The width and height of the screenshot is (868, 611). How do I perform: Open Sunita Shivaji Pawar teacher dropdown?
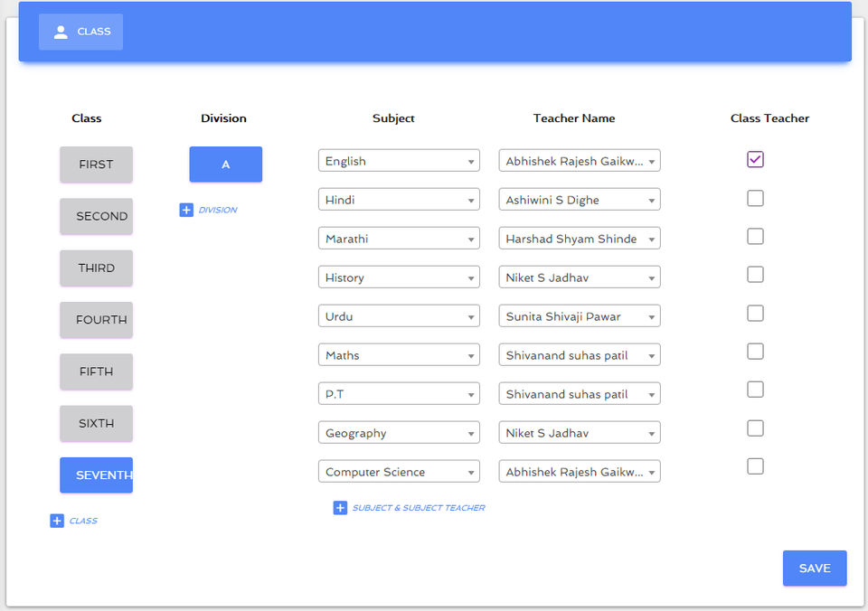click(579, 315)
